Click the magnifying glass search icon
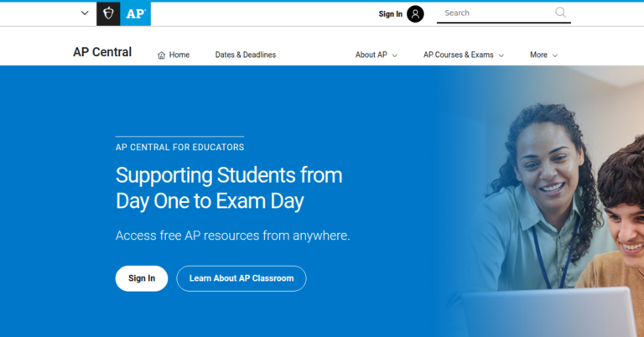Screen dimensions: 644x337 coord(560,13)
